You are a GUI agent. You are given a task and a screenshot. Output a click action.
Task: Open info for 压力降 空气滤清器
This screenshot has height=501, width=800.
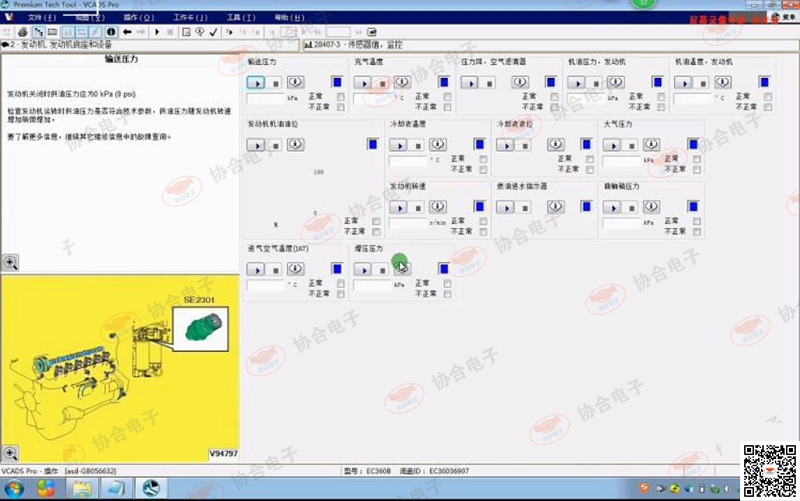point(520,82)
